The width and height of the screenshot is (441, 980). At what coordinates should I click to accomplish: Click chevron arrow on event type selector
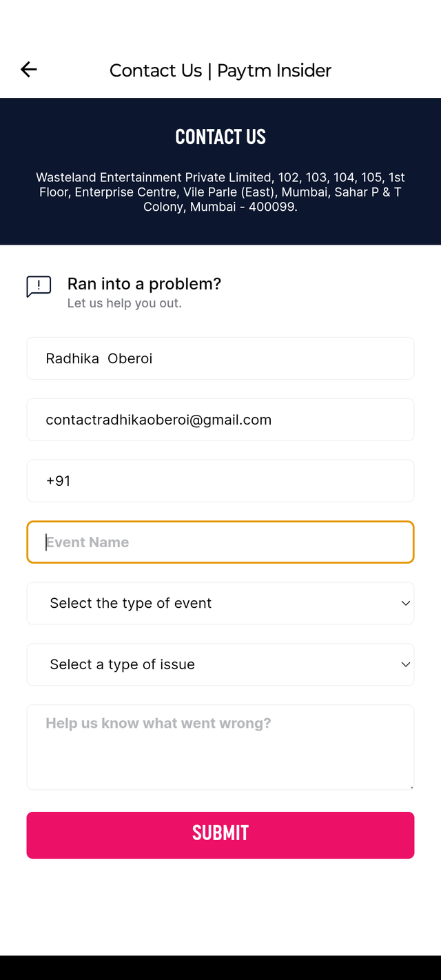coord(405,603)
